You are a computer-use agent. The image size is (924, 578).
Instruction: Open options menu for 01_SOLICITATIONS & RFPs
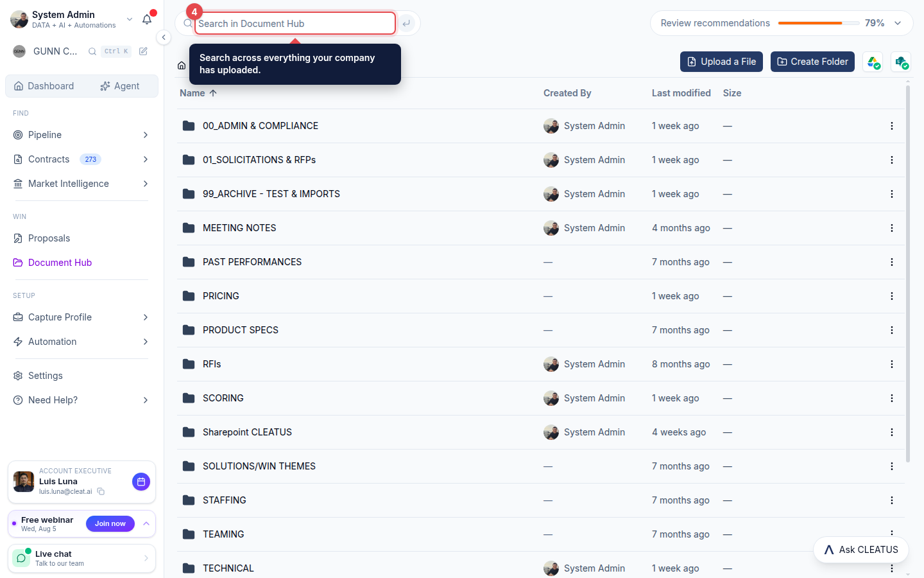click(x=892, y=160)
